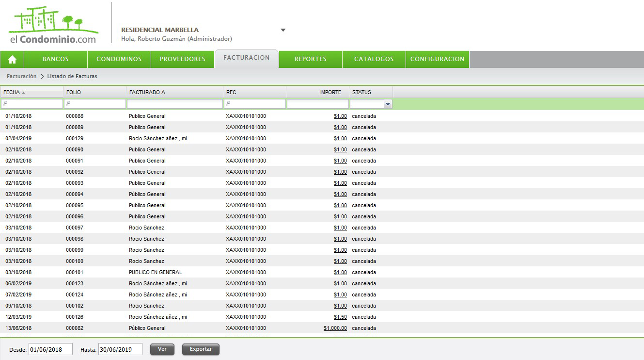Select folio cell 000091
Screen dimensions: 644x360
pyautogui.click(x=75, y=161)
